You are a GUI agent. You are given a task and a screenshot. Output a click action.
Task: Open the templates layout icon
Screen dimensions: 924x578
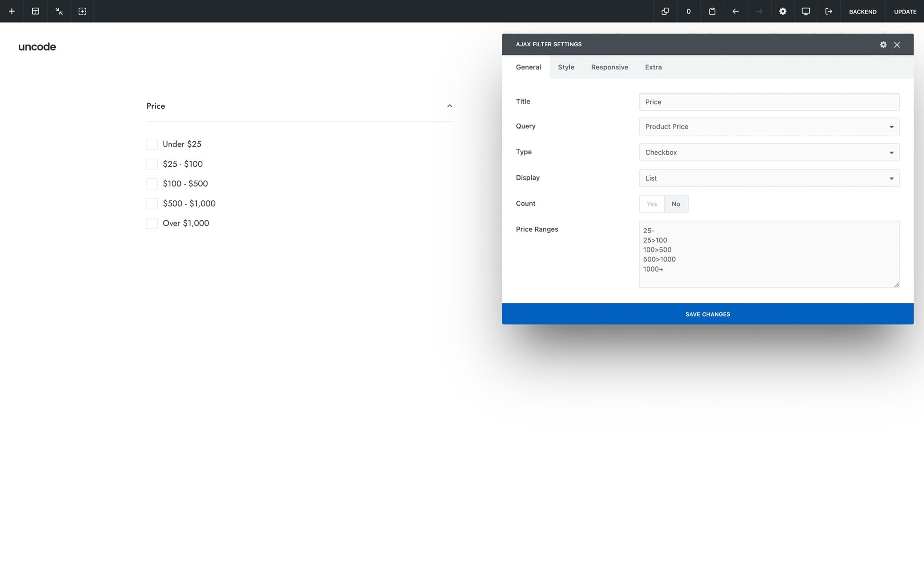(x=36, y=11)
